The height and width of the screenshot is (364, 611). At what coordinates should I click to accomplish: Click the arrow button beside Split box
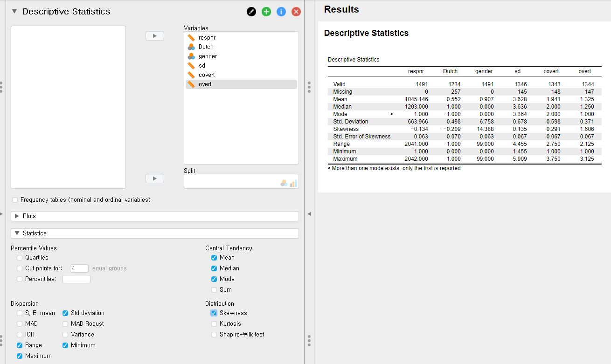[155, 179]
